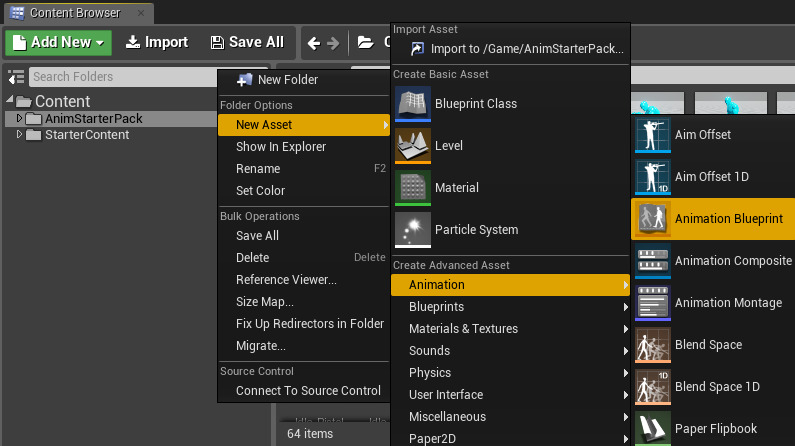
Task: Pick the Paper Flipbook icon
Action: pos(652,429)
